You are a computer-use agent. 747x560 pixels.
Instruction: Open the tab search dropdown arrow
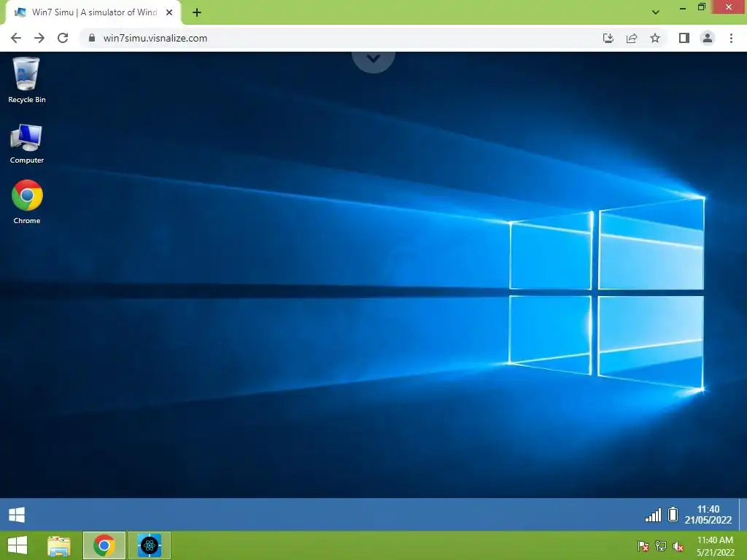[x=656, y=12]
